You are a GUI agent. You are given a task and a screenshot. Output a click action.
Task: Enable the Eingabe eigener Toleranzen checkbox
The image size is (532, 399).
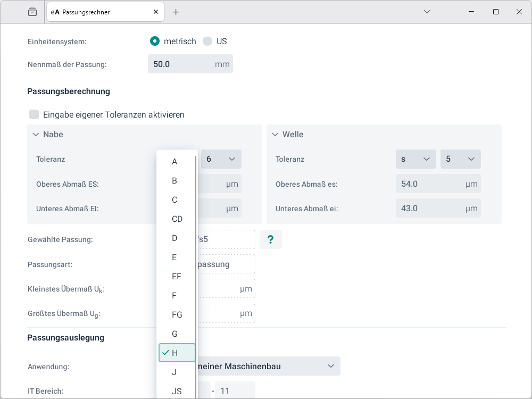(35, 114)
